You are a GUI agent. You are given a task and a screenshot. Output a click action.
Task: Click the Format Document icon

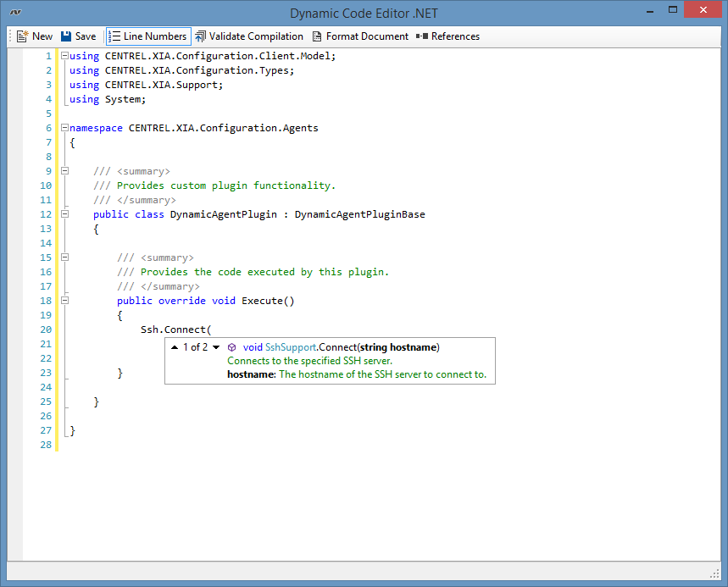click(317, 36)
